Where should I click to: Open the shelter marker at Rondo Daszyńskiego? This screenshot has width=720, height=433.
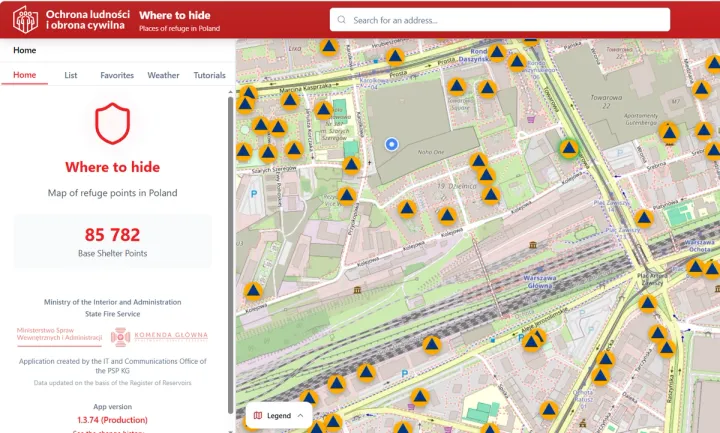(497, 53)
